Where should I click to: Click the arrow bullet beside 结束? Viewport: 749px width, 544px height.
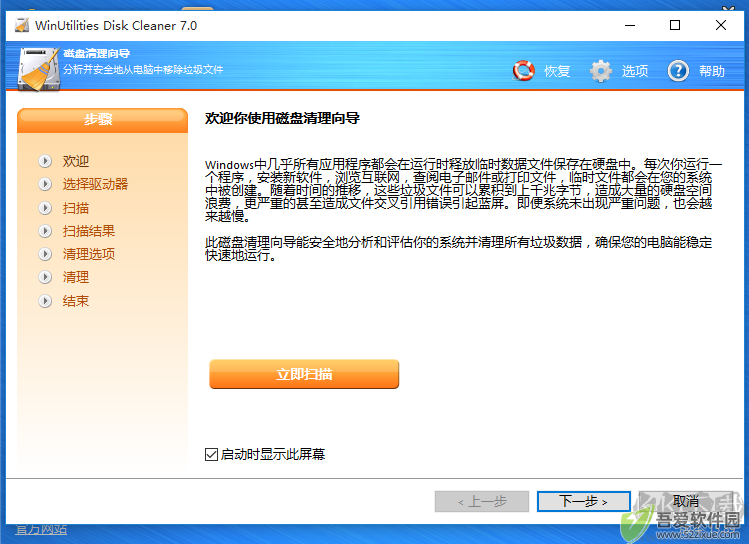tap(45, 301)
